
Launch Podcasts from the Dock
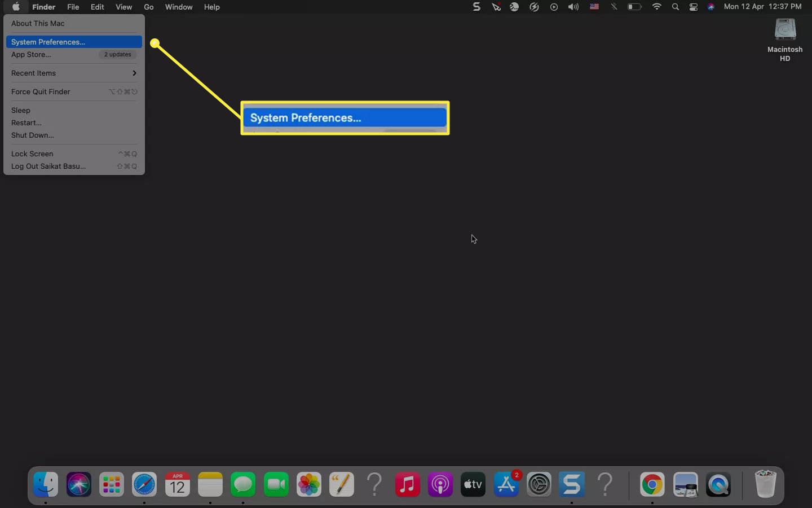440,485
